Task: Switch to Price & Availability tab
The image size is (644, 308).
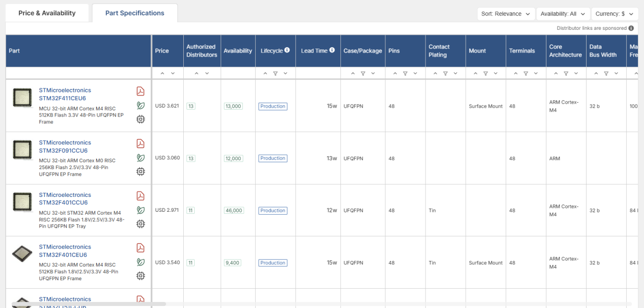Action: coord(47,13)
